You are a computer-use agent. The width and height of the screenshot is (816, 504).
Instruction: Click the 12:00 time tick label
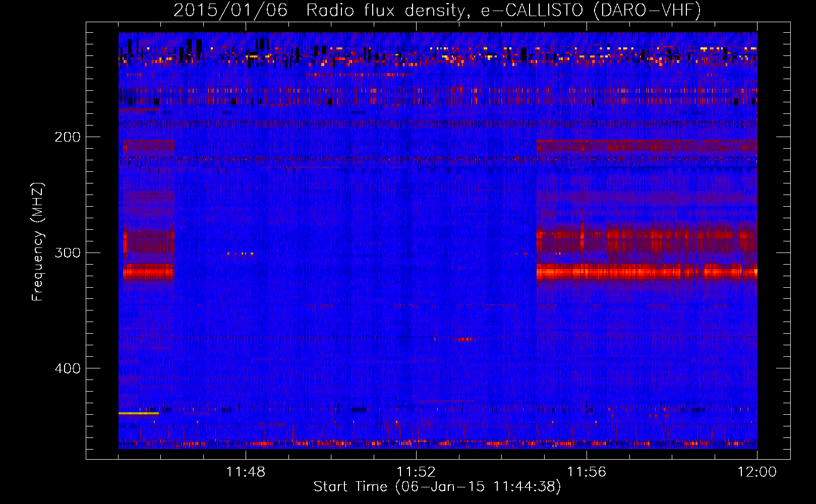coord(757,472)
